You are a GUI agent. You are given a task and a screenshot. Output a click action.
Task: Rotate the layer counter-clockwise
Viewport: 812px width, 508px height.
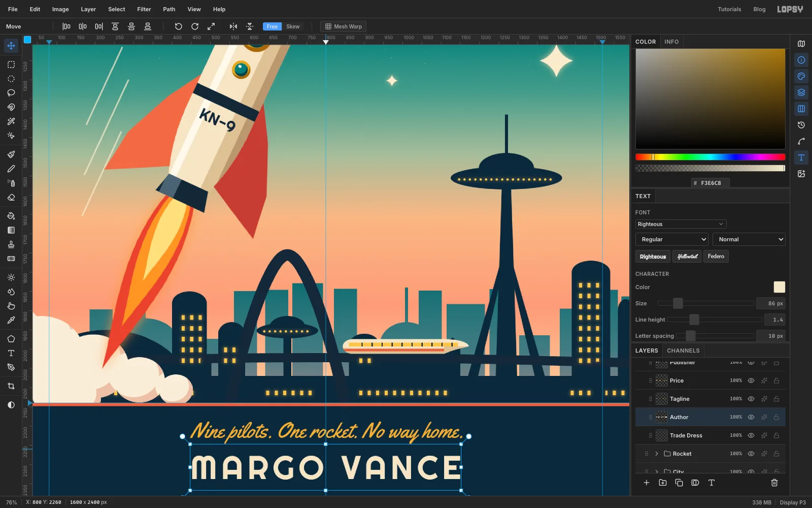[178, 26]
